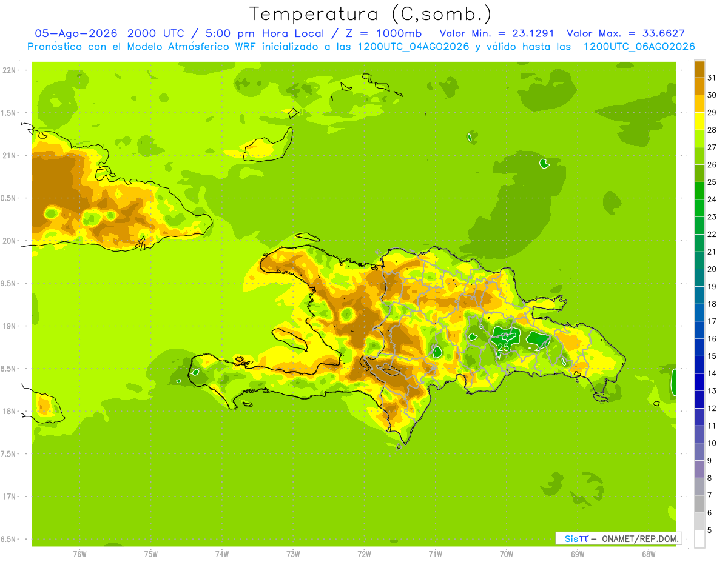Click the dark blue legend swatch between 12 and 13
Screen dimensions: 728x562
(699, 400)
